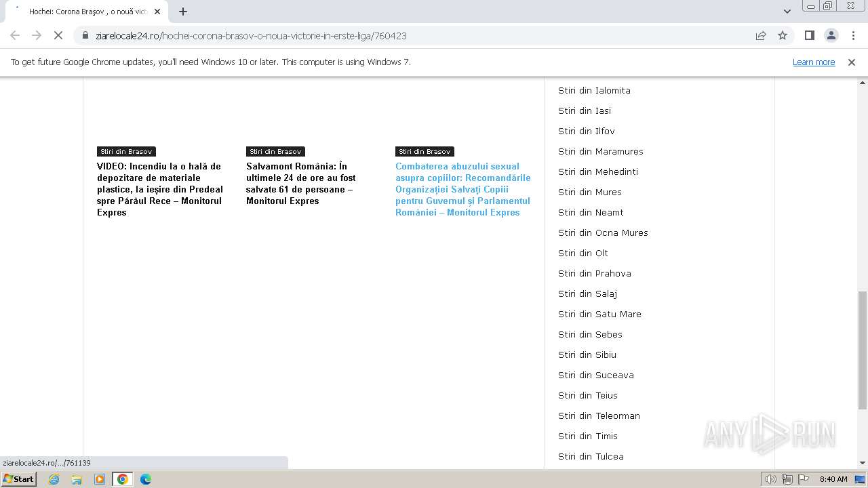The height and width of the screenshot is (488, 868).
Task: Open volume control in system tray
Action: pyautogui.click(x=771, y=479)
